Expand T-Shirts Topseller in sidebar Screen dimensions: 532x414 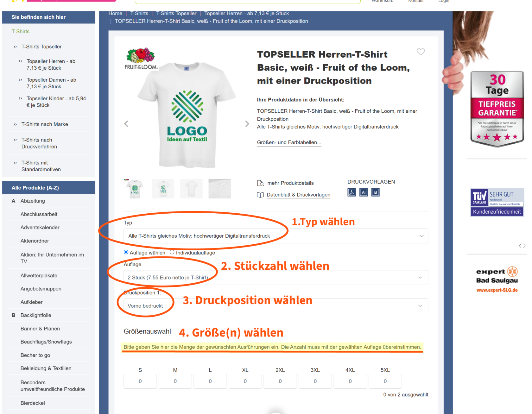click(x=41, y=47)
